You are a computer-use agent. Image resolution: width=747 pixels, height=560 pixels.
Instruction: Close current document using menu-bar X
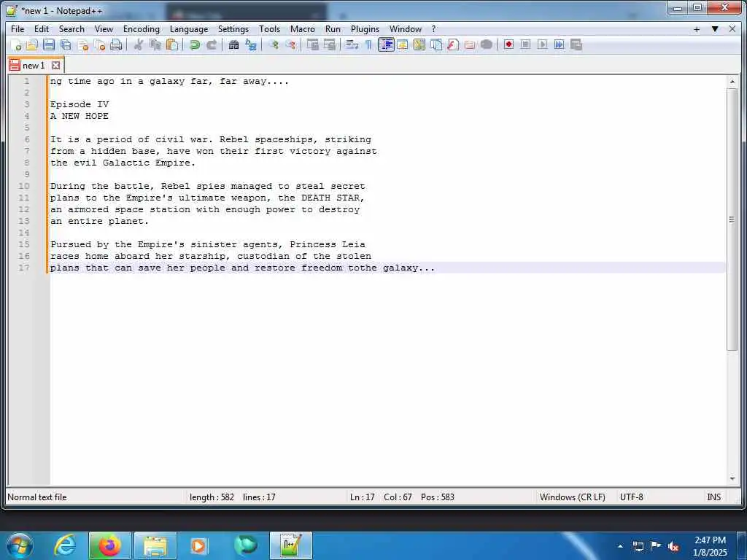coord(732,29)
